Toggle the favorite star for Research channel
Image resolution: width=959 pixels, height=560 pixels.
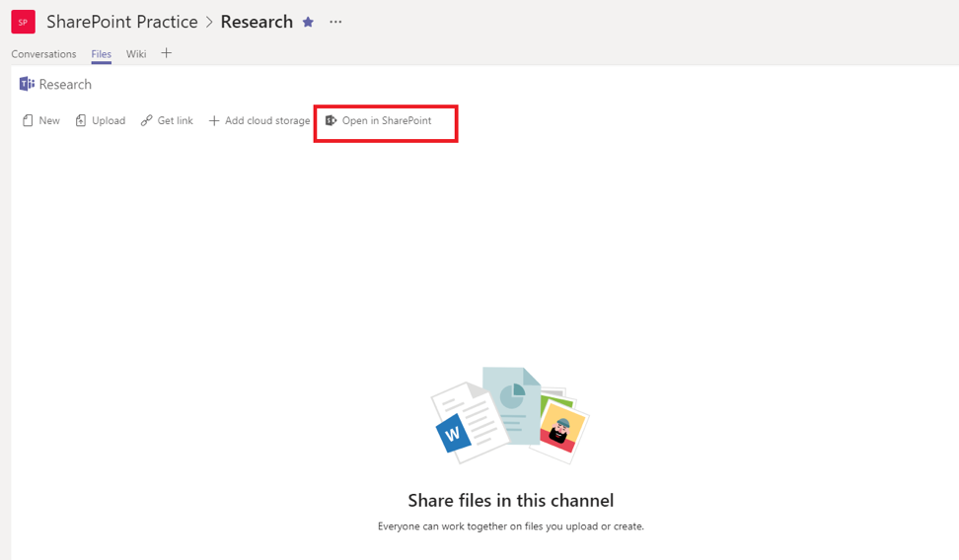click(x=308, y=22)
